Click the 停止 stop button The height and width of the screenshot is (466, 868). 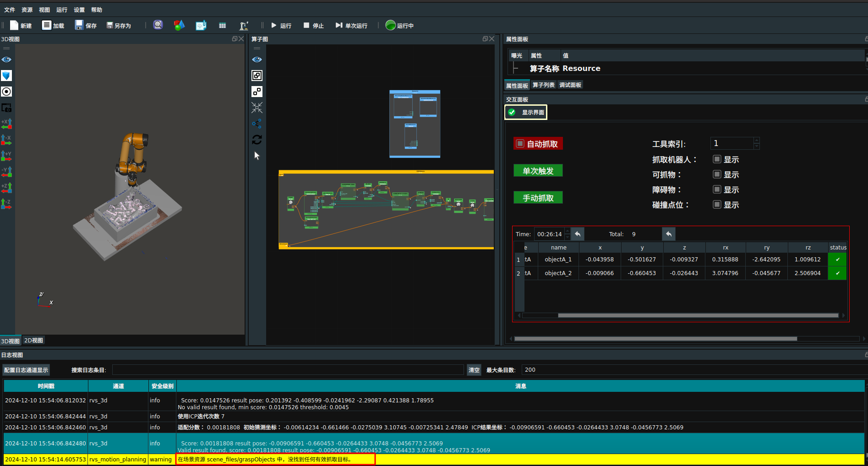click(314, 26)
